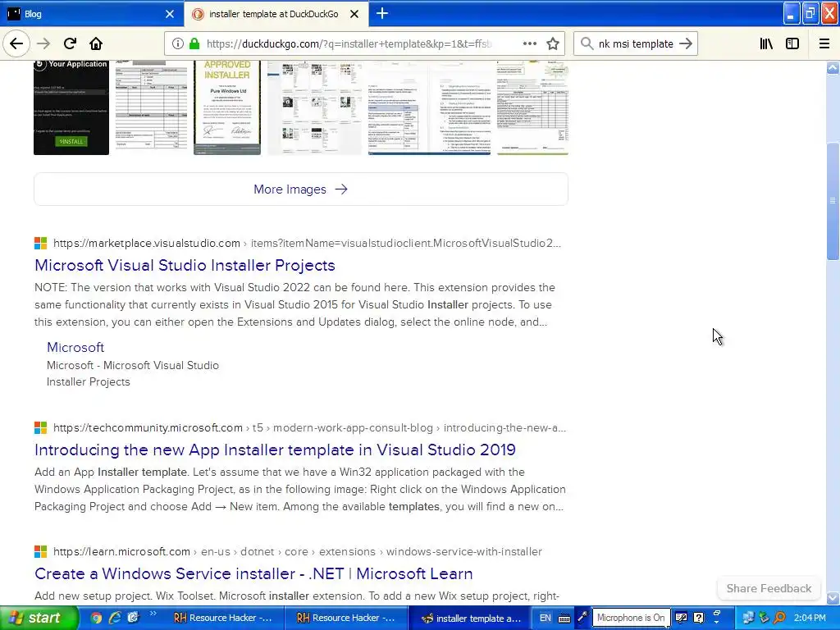The width and height of the screenshot is (840, 630).
Task: Show site information icon in address bar
Action: coord(177,43)
